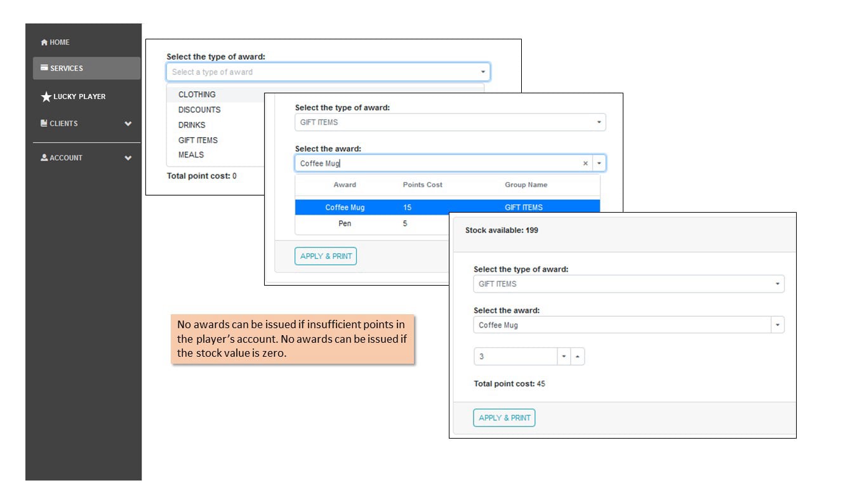Click the account person icon
Screen dimensions: 864x504
click(44, 157)
